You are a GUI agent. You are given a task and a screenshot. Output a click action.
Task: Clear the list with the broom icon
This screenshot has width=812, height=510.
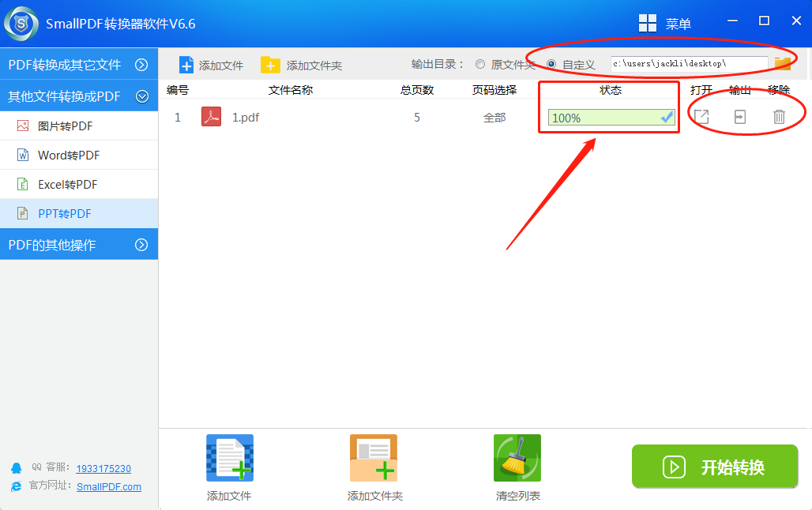pos(517,458)
